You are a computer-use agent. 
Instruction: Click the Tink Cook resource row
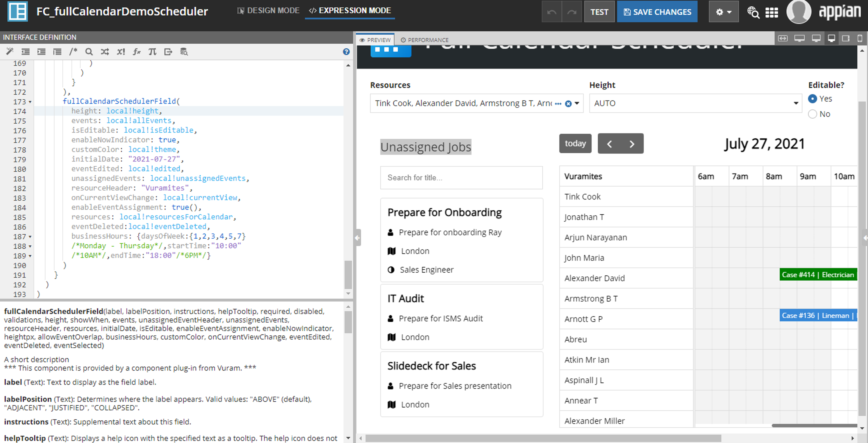626,197
